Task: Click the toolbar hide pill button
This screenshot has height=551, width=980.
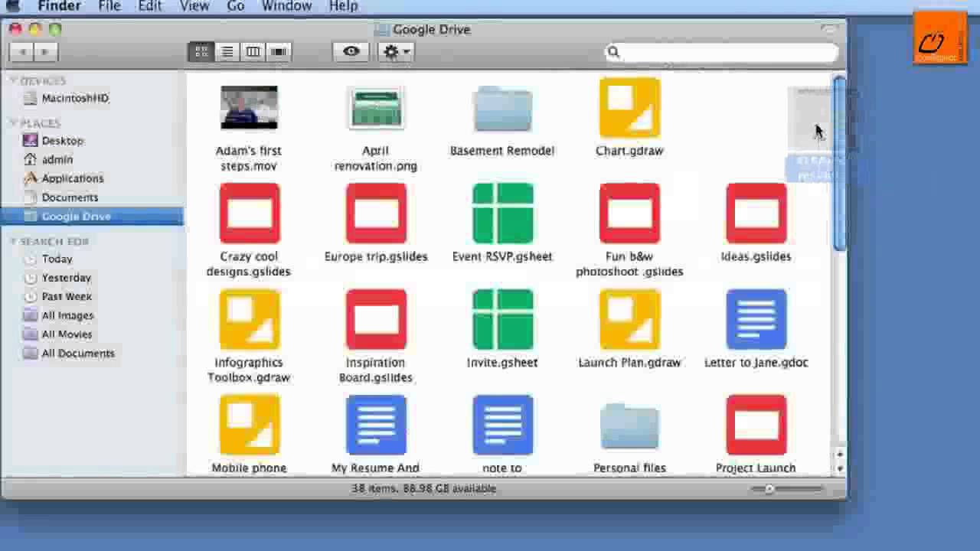Action: [x=829, y=29]
